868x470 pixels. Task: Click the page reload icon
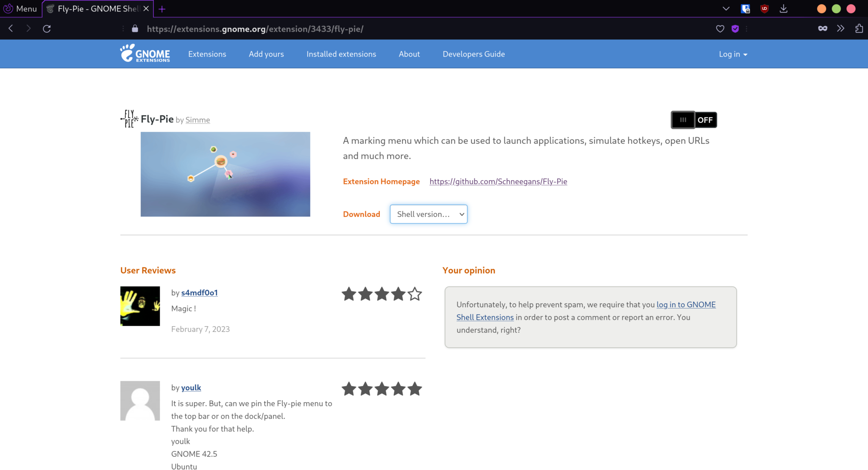click(x=47, y=28)
